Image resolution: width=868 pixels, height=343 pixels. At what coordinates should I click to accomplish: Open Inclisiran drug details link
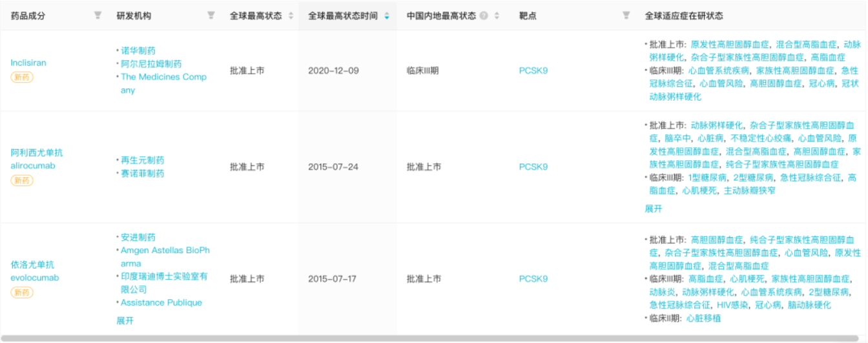[28, 63]
